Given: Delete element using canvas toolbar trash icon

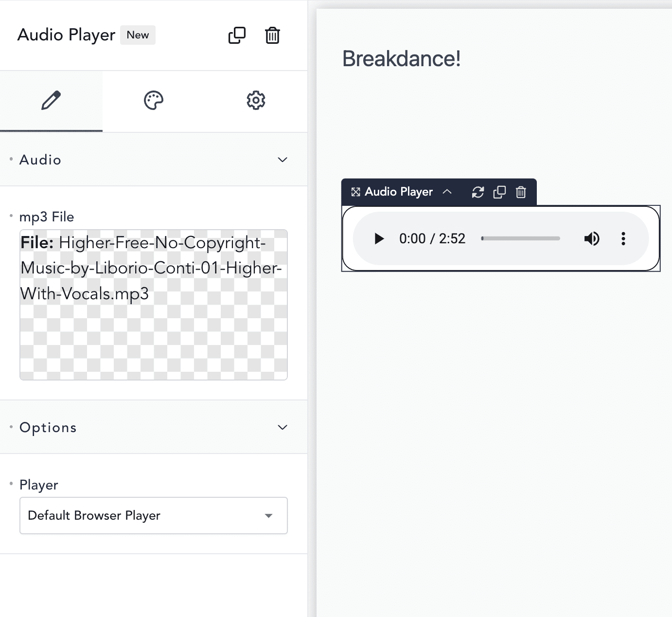Looking at the screenshot, I should pyautogui.click(x=521, y=192).
